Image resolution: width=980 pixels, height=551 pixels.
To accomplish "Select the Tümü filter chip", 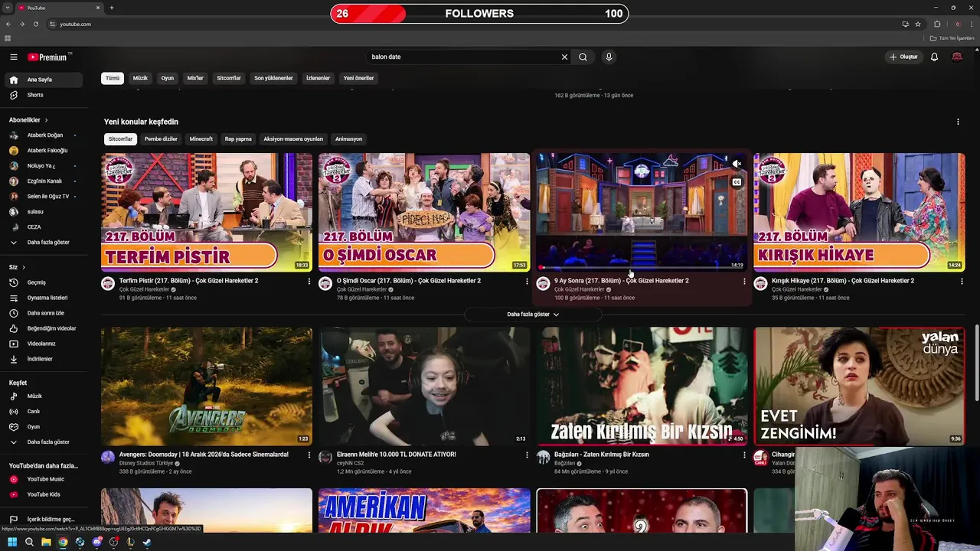I will [x=113, y=78].
